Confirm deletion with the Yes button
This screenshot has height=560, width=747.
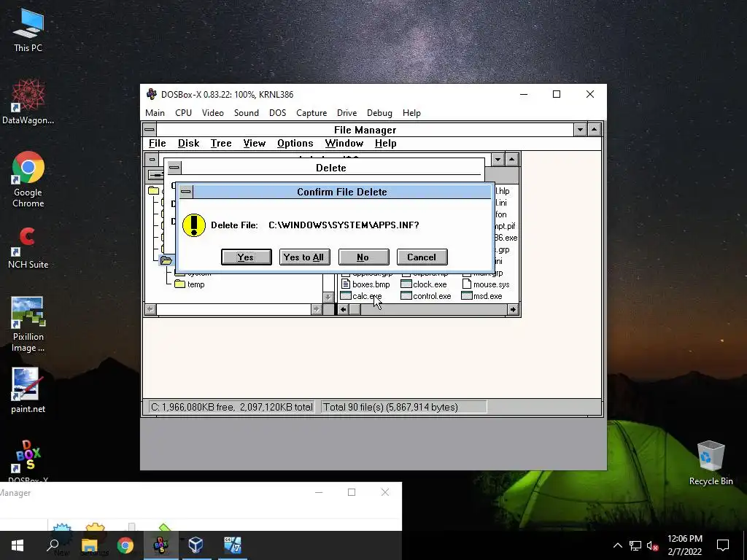pos(247,257)
